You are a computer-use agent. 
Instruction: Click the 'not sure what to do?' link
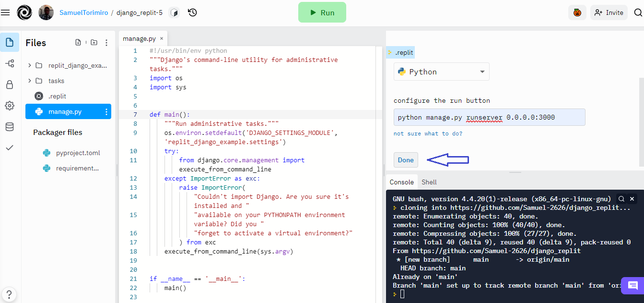(428, 133)
